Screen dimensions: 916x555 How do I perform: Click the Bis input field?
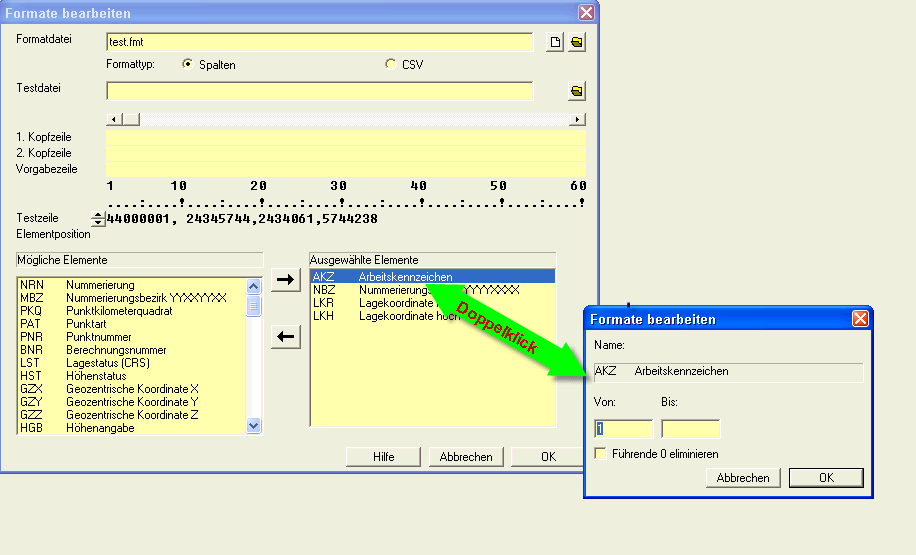pos(690,429)
